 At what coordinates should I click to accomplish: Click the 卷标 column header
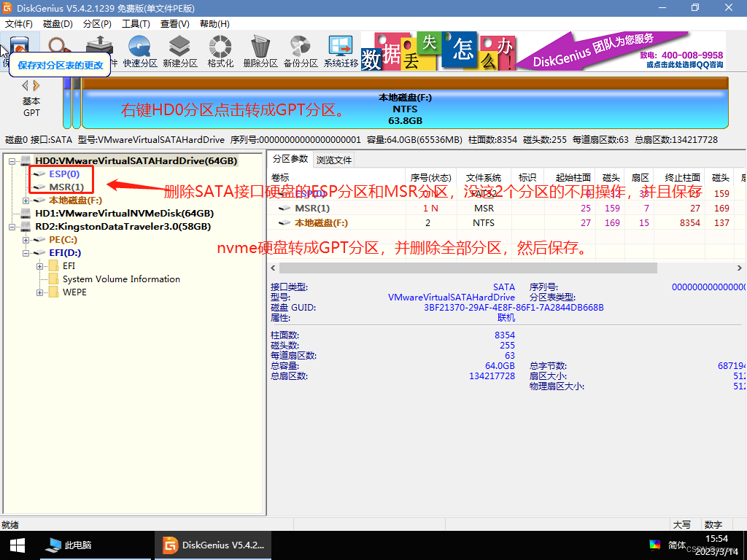(x=336, y=178)
